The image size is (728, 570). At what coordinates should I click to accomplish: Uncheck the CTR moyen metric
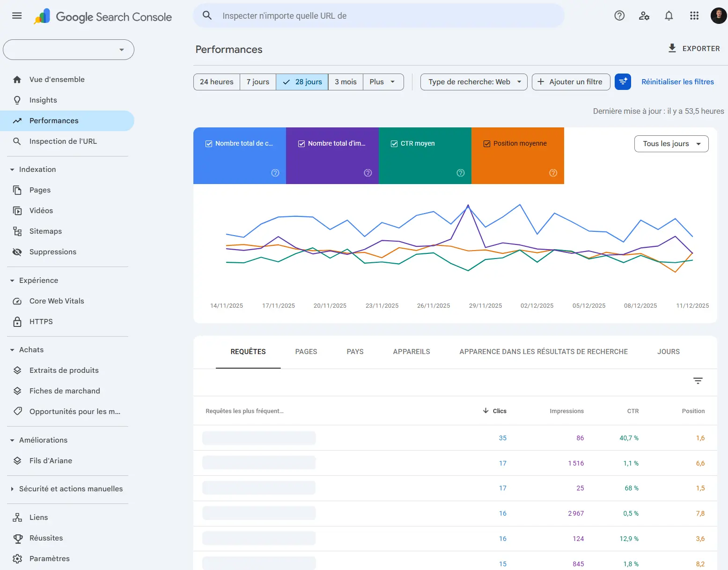point(394,143)
